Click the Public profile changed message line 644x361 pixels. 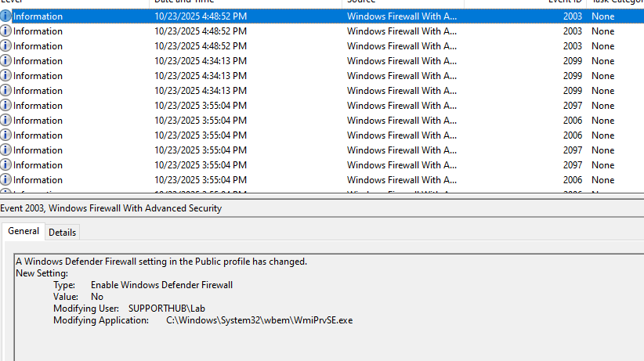[161, 262]
